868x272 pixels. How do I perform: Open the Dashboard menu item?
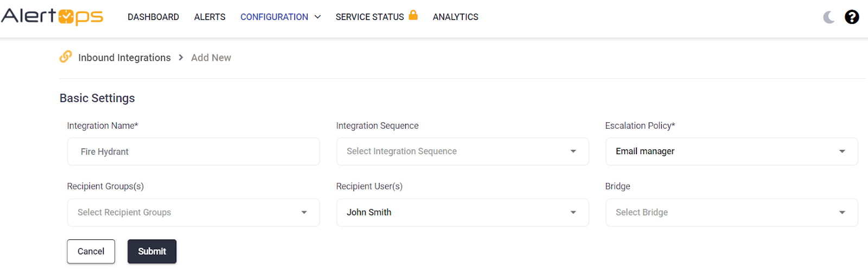pos(153,17)
